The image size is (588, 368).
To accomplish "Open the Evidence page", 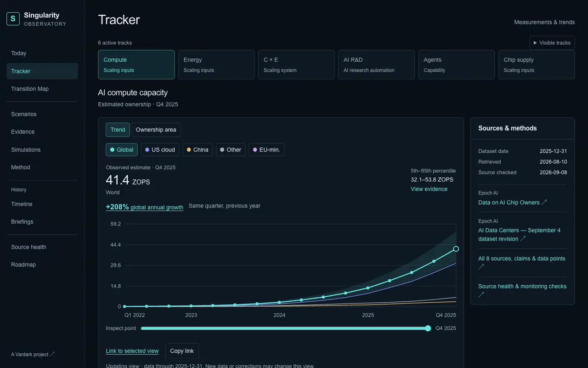I will point(42,132).
